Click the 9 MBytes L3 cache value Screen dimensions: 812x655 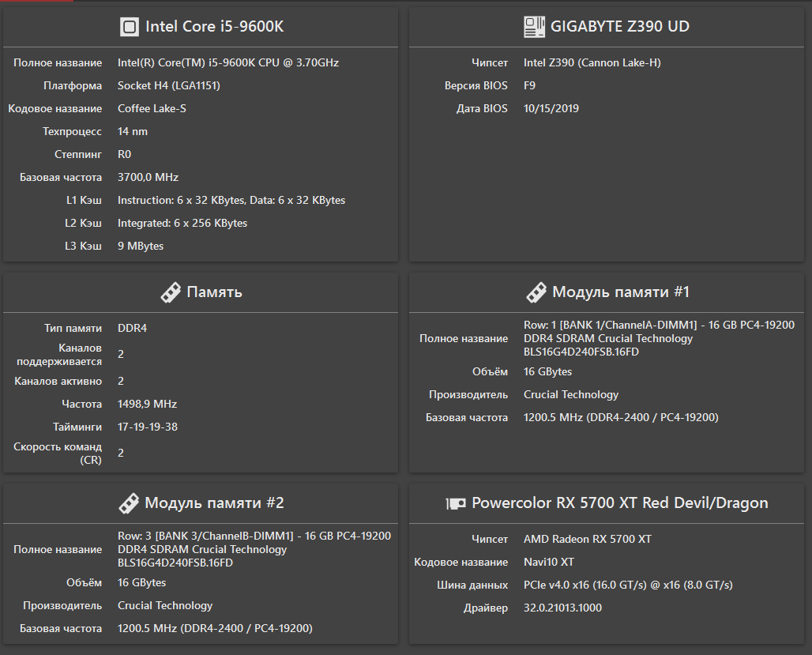point(141,246)
